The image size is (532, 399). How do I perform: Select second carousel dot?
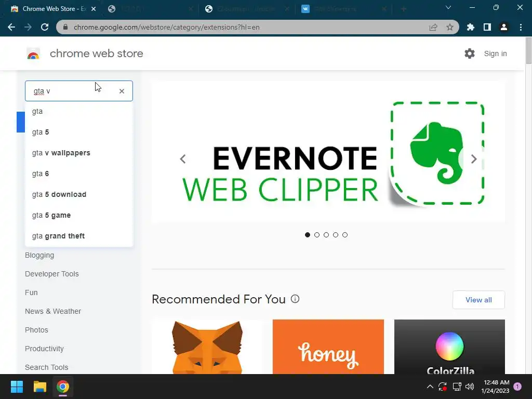pos(317,235)
